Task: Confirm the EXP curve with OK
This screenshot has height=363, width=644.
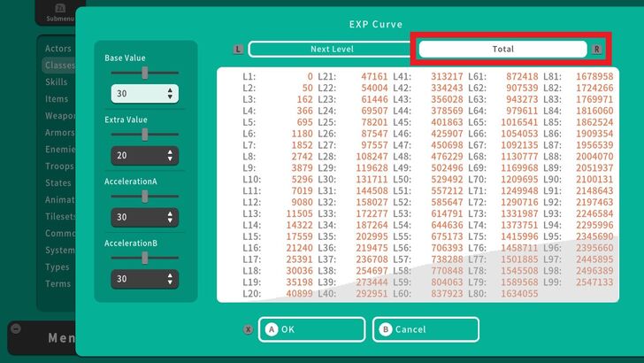Action: (x=311, y=329)
